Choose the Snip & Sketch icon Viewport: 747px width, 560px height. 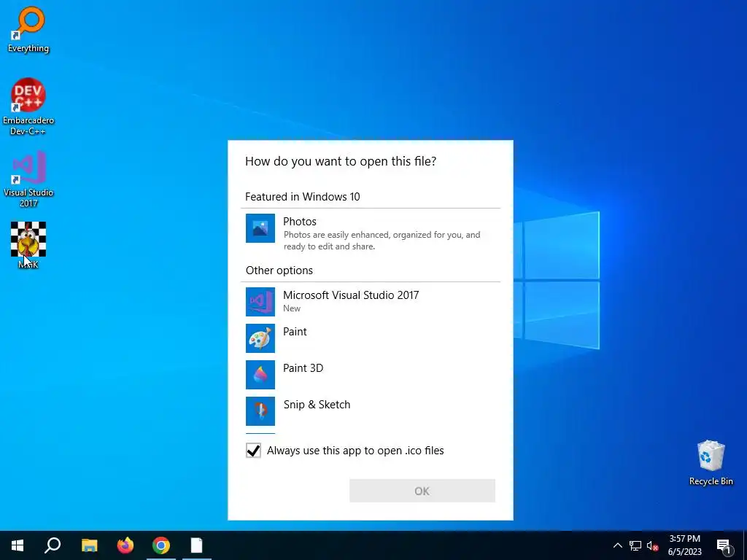pos(260,411)
